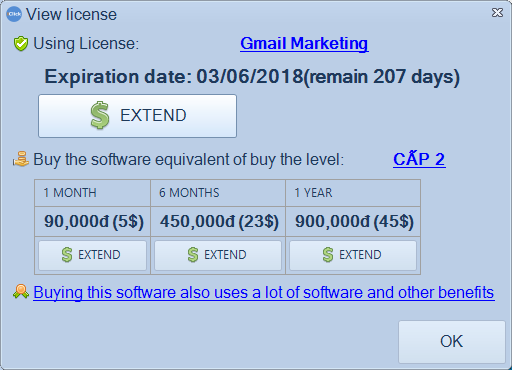Select the 900,000đ (45$) price cell
Viewport: 512px width, 370px height.
point(353,222)
